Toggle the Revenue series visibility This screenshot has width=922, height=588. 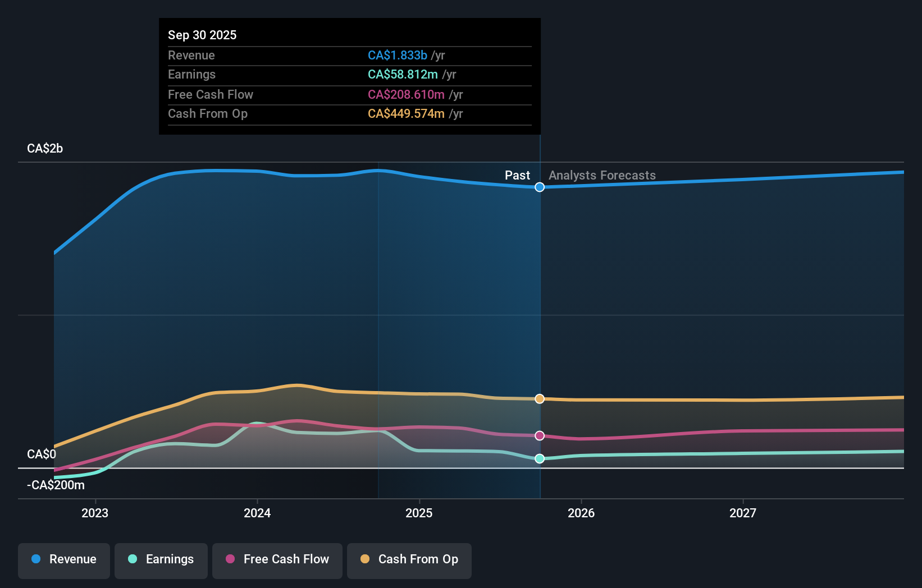(x=63, y=559)
